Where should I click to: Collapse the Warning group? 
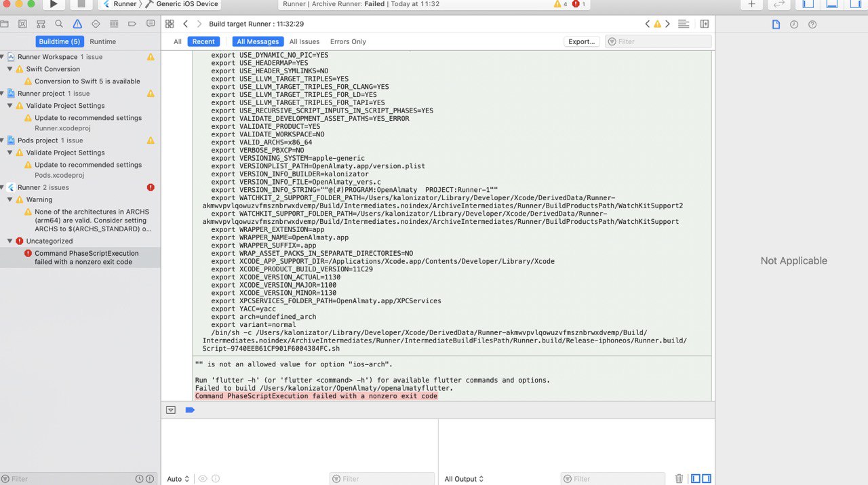pyautogui.click(x=10, y=199)
